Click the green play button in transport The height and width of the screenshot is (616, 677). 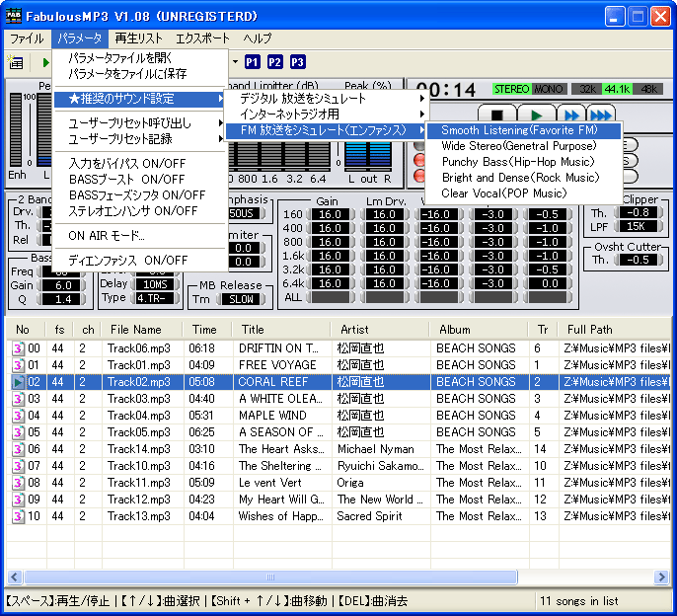pos(536,115)
